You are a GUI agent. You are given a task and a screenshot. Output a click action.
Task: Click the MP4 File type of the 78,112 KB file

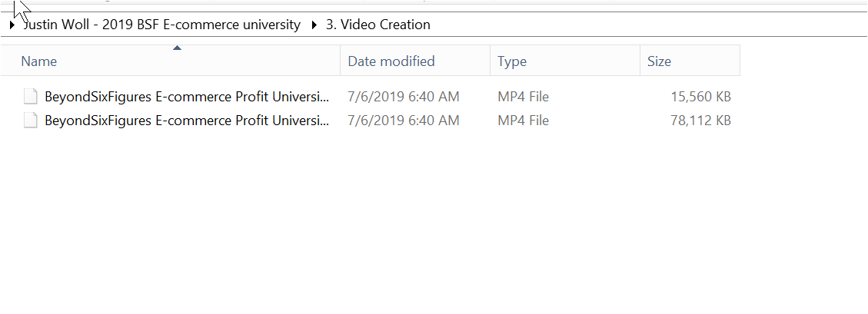point(523,121)
